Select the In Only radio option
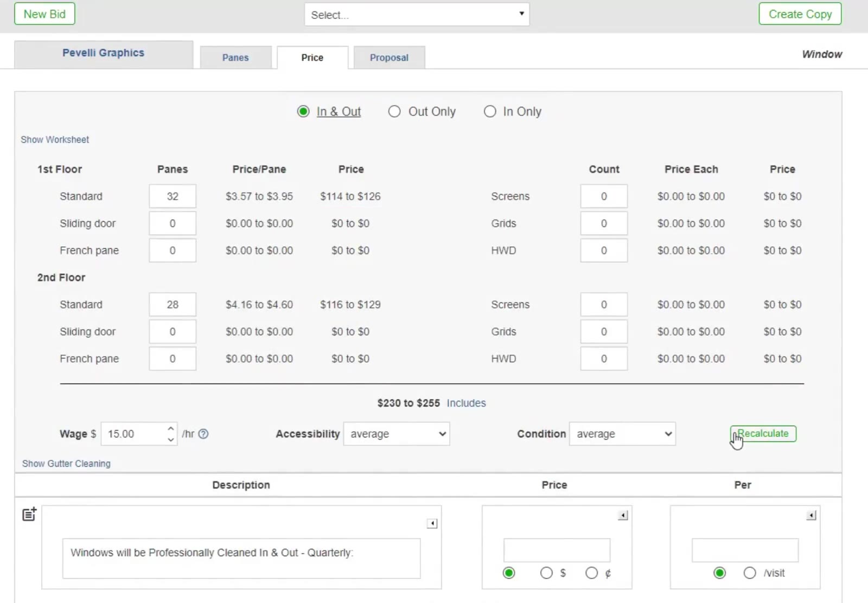 tap(490, 111)
